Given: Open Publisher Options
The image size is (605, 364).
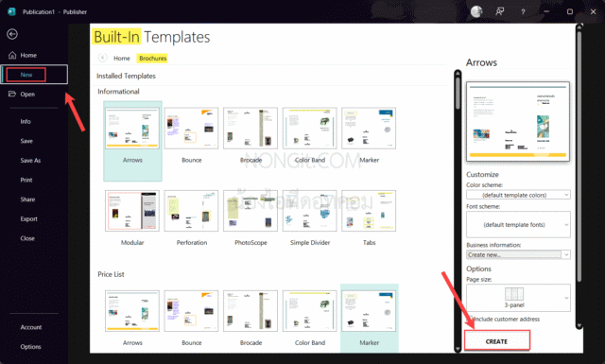Looking at the screenshot, I should pos(30,347).
